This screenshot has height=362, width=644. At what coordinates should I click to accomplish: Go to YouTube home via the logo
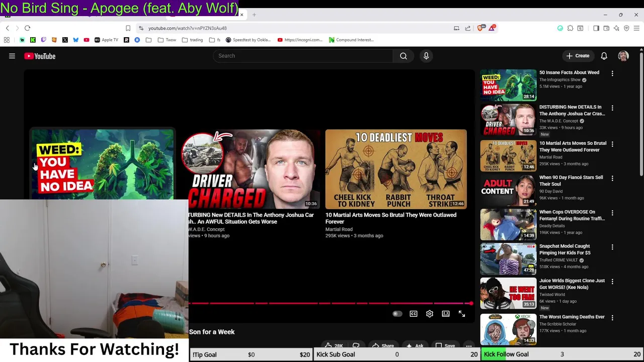pyautogui.click(x=40, y=56)
